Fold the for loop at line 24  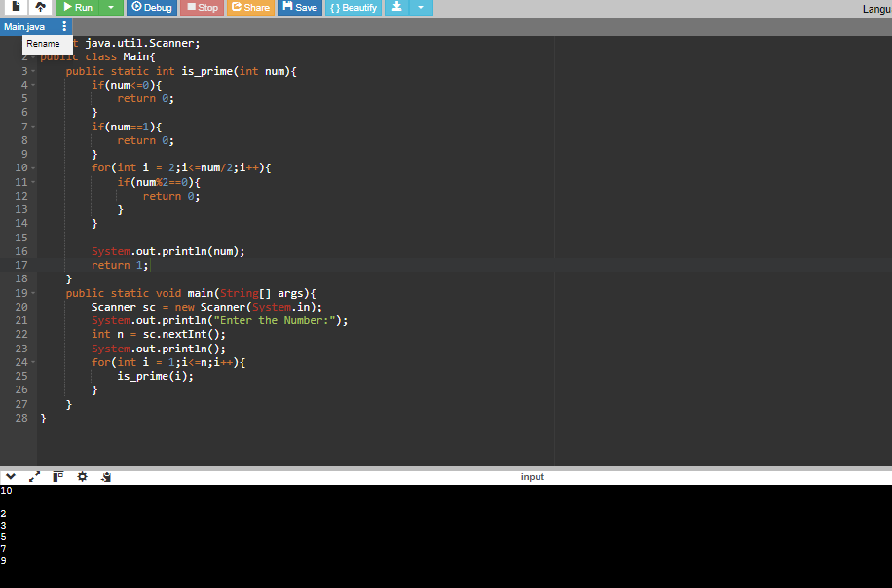click(x=33, y=362)
